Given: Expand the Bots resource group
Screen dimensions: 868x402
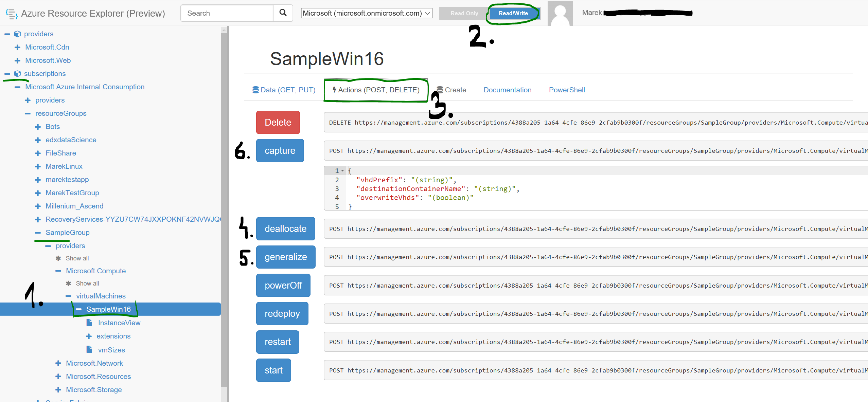Looking at the screenshot, I should click(38, 127).
